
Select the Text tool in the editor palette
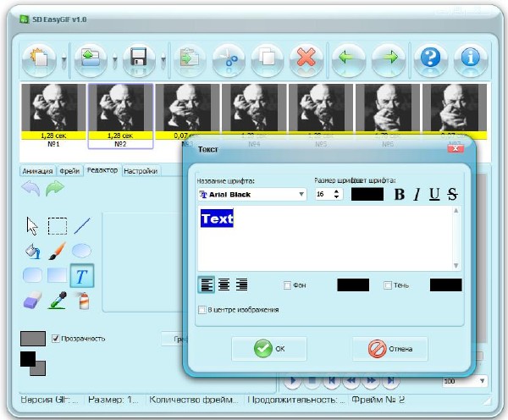tap(81, 275)
